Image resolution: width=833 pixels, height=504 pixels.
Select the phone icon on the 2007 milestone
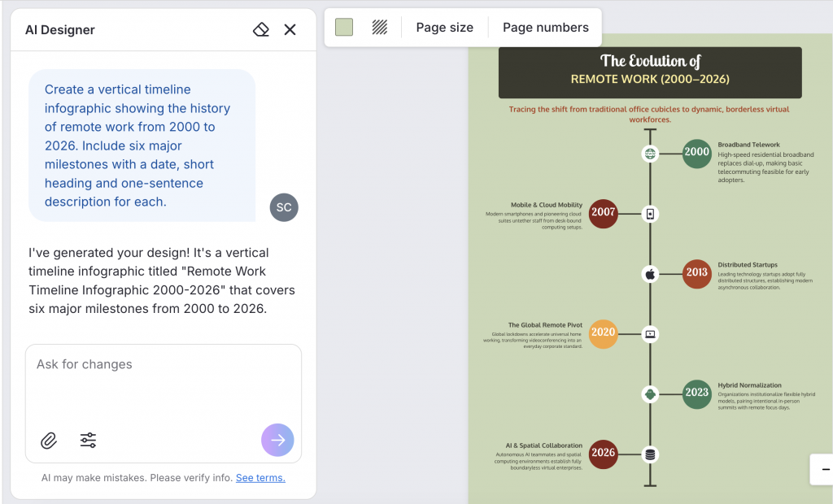650,214
